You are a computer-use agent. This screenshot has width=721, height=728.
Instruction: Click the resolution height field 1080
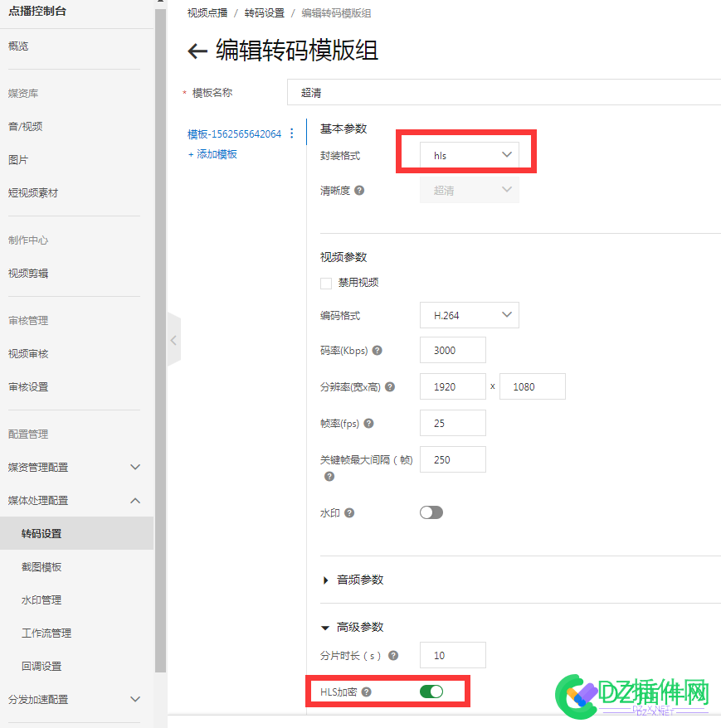[x=533, y=386]
